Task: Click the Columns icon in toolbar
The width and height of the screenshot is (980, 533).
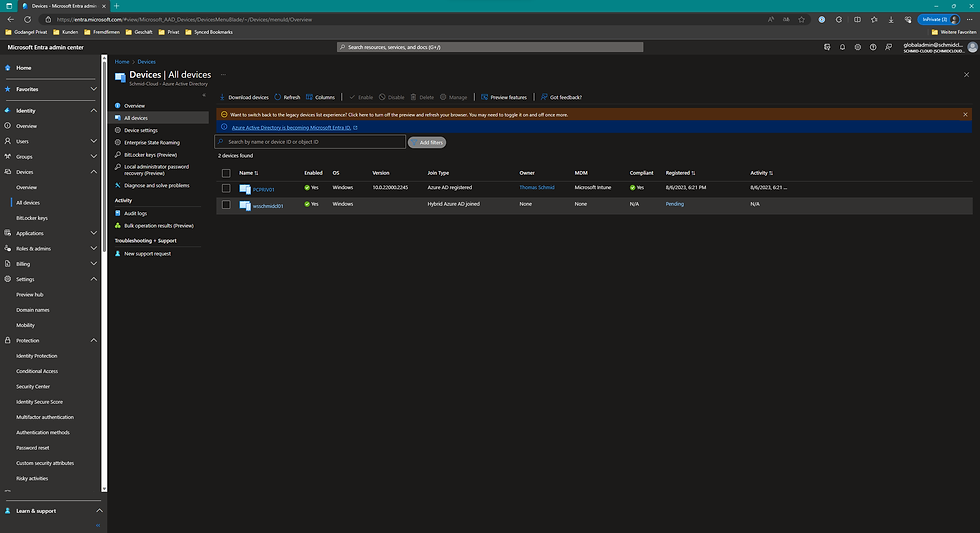Action: point(309,97)
